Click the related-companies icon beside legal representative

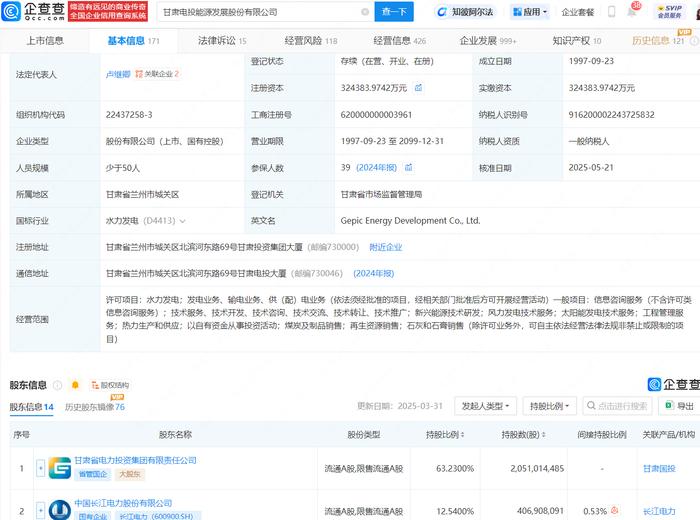click(x=139, y=74)
